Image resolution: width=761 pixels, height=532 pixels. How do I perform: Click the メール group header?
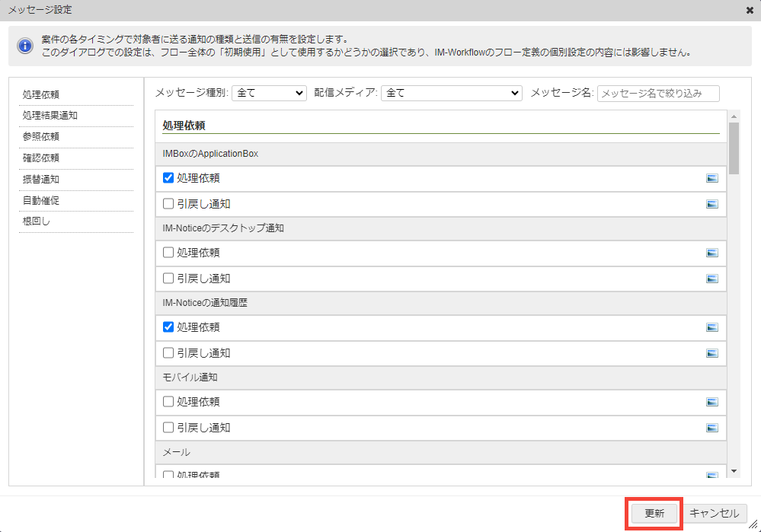(441, 452)
